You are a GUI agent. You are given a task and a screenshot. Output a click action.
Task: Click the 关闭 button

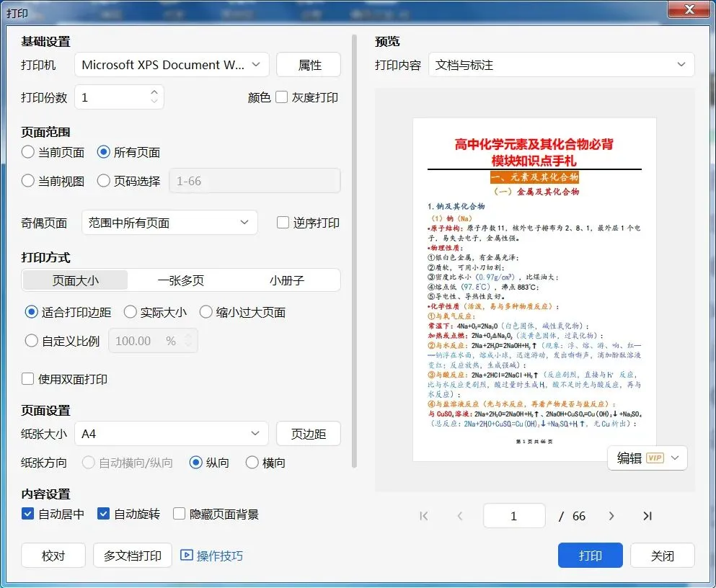pos(662,555)
